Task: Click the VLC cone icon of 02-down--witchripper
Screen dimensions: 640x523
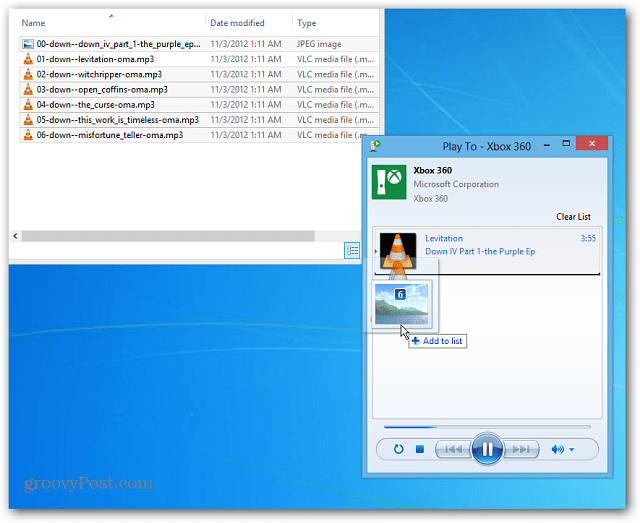Action: pos(28,74)
